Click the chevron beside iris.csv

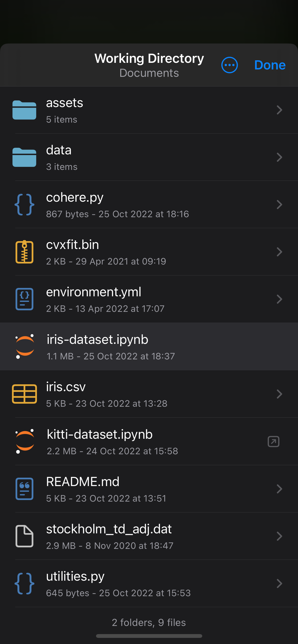[x=279, y=394]
